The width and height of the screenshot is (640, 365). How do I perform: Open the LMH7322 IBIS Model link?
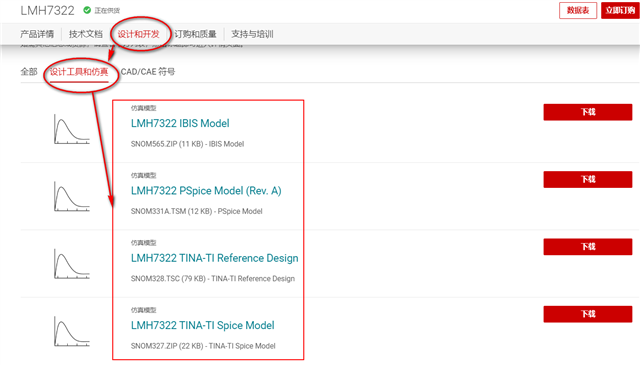click(x=180, y=123)
